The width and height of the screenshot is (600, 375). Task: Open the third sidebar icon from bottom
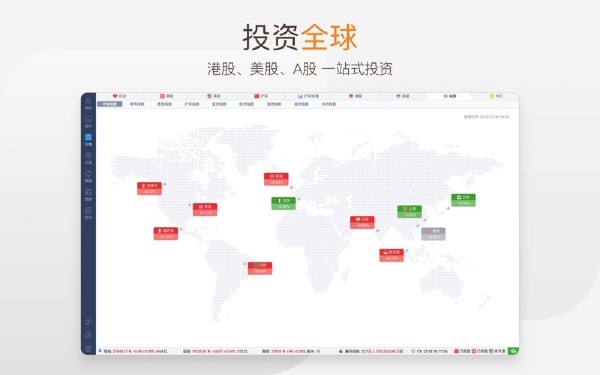tap(88, 322)
